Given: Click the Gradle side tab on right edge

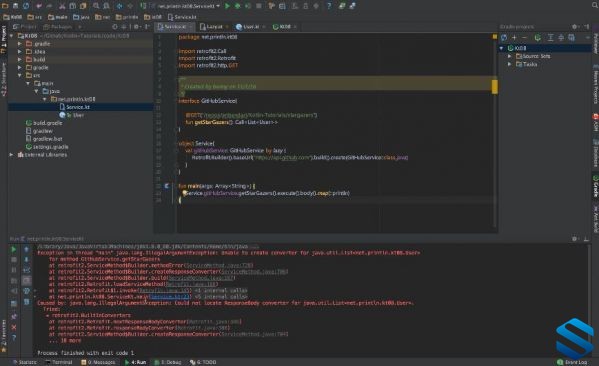Looking at the screenshot, I should [x=596, y=186].
